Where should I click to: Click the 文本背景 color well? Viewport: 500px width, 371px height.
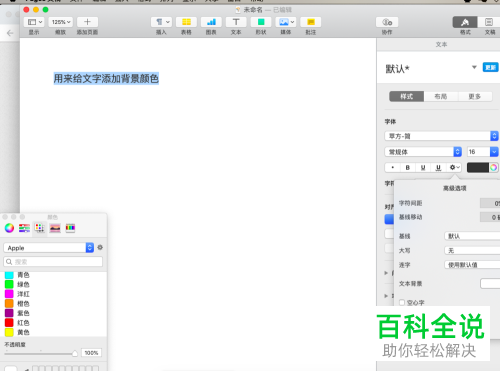pyautogui.click(x=490, y=284)
